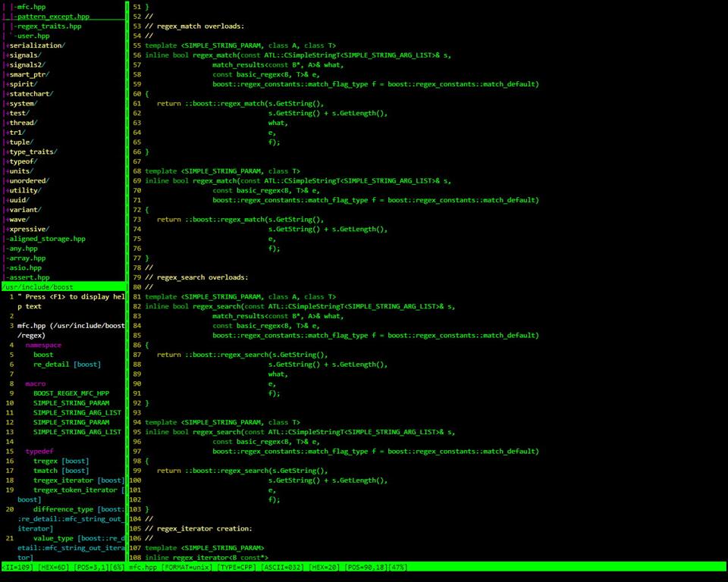
Task: Select the unordered/ directory row
Action: pos(27,181)
